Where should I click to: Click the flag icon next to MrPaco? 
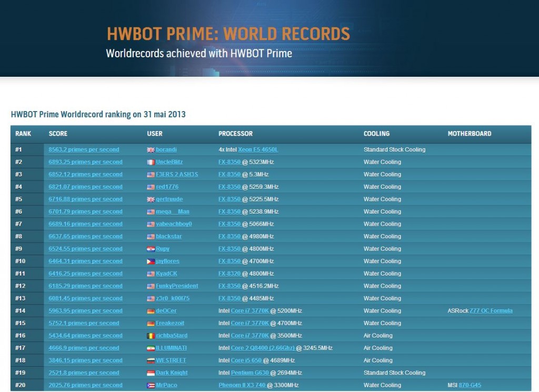(151, 386)
